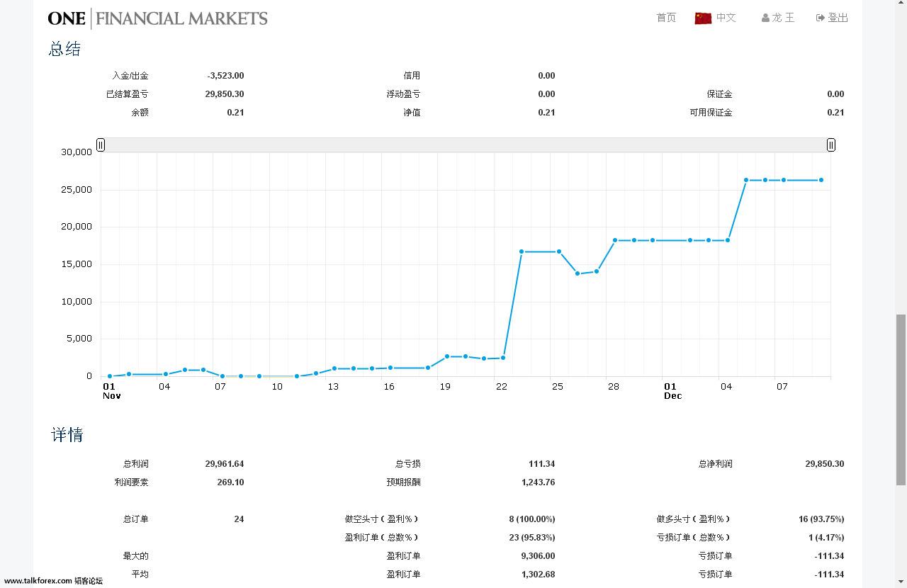Viewport: 907px width, 588px height.
Task: Click the lowest dip data point near Nov 26
Action: [578, 273]
